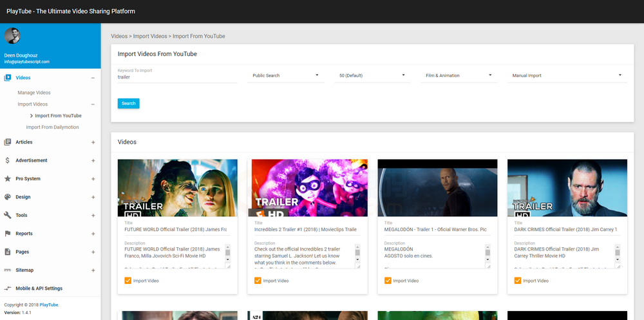644x320 pixels.
Task: Click the Videos play icon in sidebar
Action: click(x=7, y=78)
